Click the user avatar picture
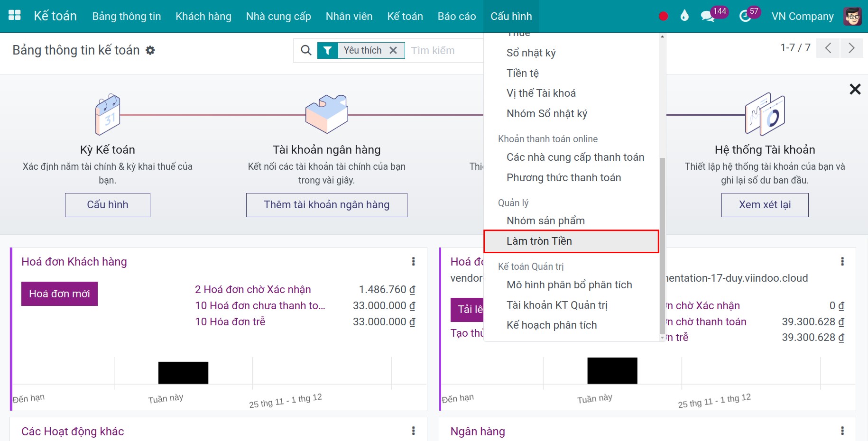This screenshot has width=868, height=441. click(852, 16)
